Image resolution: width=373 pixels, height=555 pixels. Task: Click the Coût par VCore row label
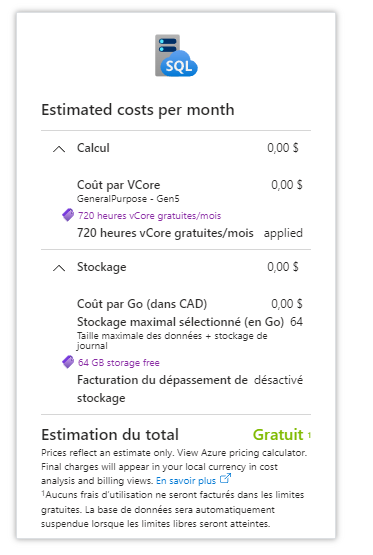tap(119, 185)
